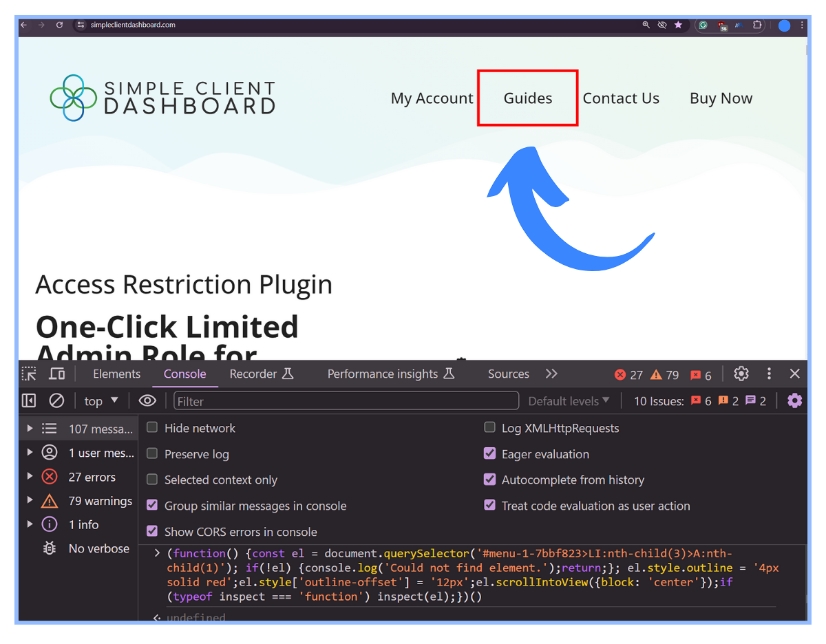826x644 pixels.
Task: Open the Contact Us page link
Action: 621,98
